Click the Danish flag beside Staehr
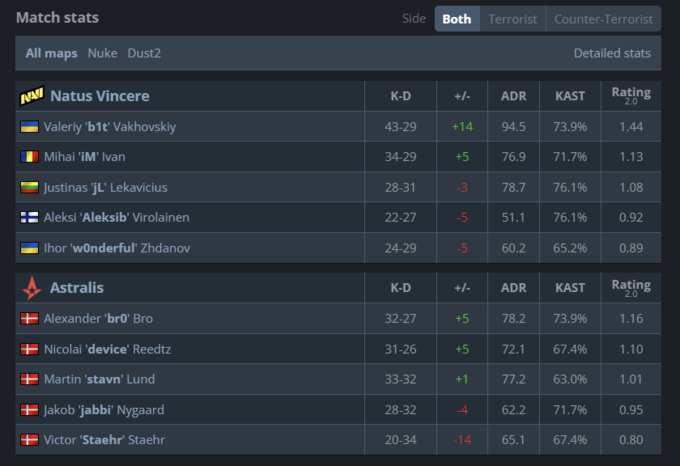 [x=29, y=440]
